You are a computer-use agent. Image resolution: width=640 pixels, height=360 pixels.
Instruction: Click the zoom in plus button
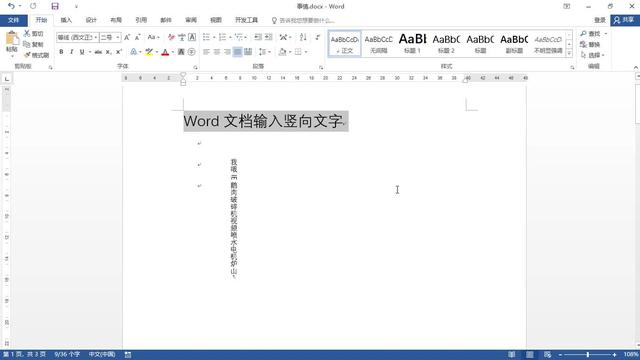[614, 355]
